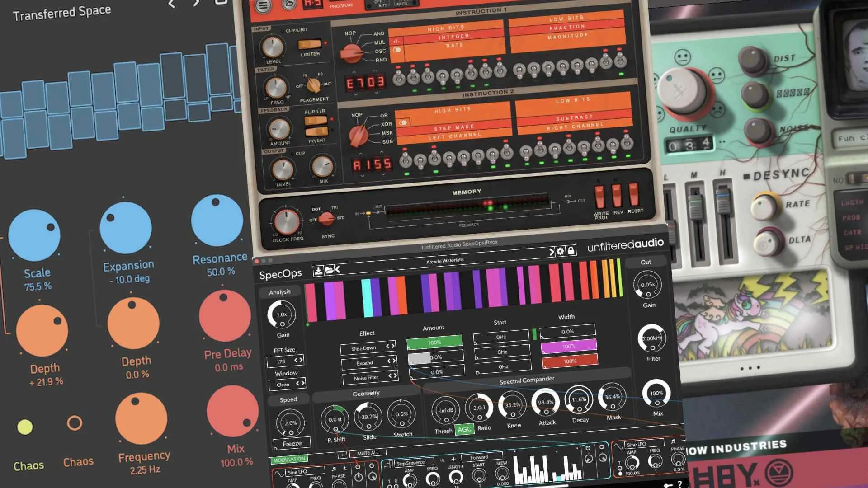This screenshot has height=488, width=868.
Task: Click the MUTE ALL button
Action: click(x=368, y=453)
